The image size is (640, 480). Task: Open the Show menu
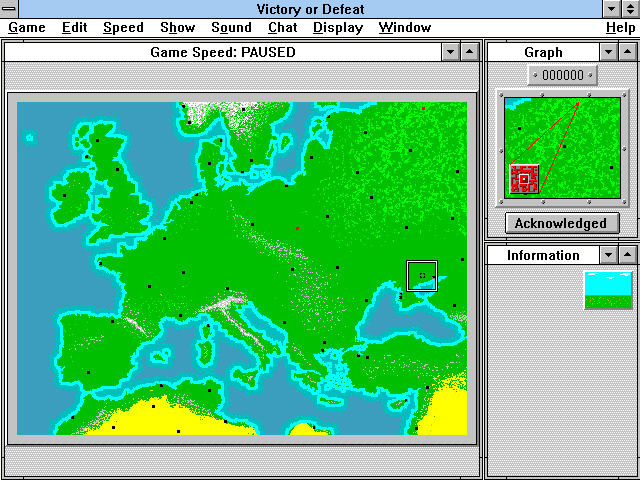coord(177,28)
